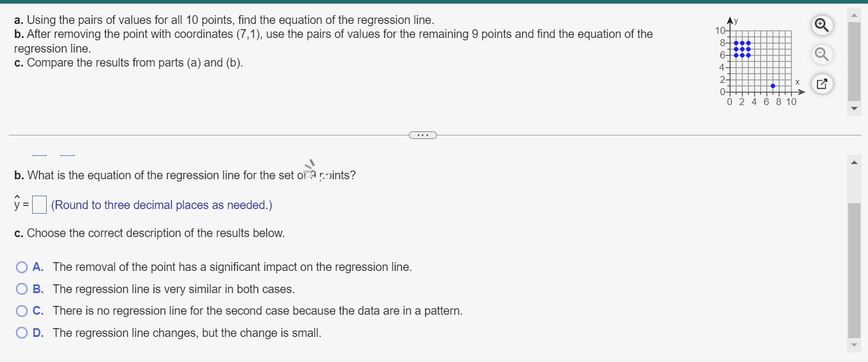Expand the ellipsis divider between question sections
Image resolution: width=868 pixels, height=362 pixels.
423,135
